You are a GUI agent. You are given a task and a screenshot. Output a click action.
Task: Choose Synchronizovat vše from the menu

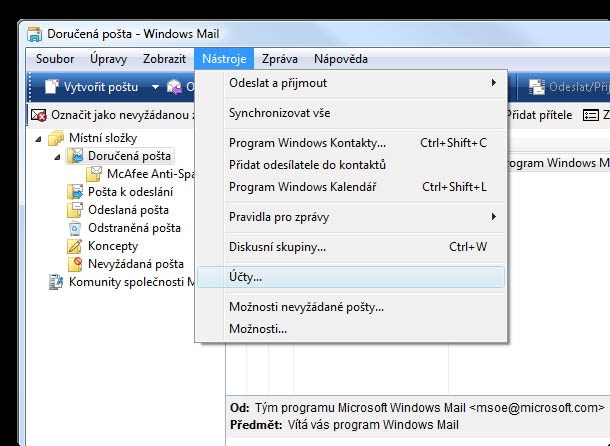pyautogui.click(x=351, y=113)
